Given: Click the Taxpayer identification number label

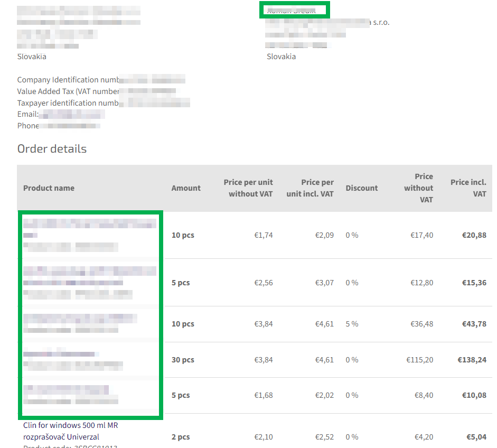Looking at the screenshot, I should tap(68, 103).
